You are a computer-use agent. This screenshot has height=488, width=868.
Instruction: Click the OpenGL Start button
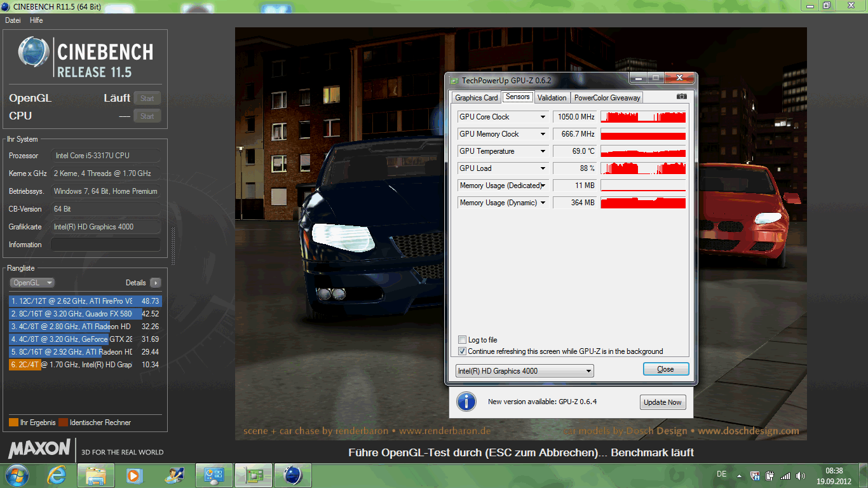(147, 98)
